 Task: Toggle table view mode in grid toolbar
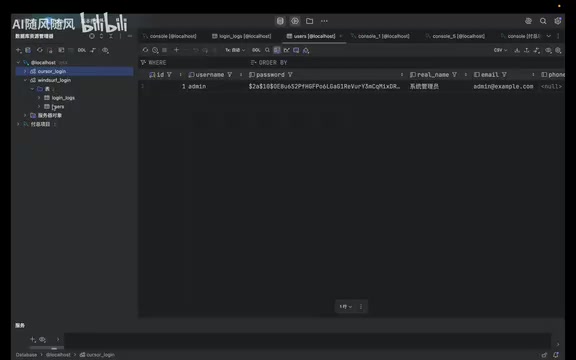point(277,50)
